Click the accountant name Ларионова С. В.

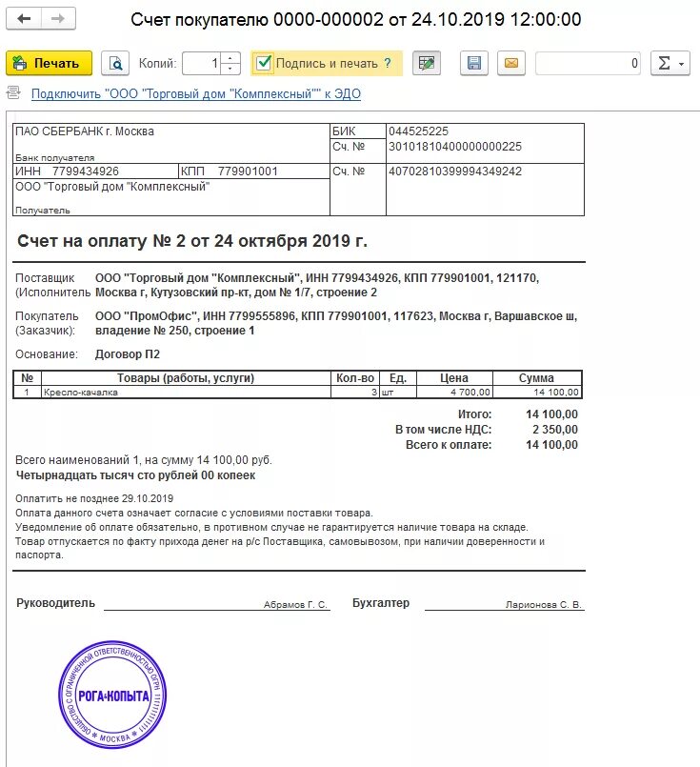pos(543,605)
